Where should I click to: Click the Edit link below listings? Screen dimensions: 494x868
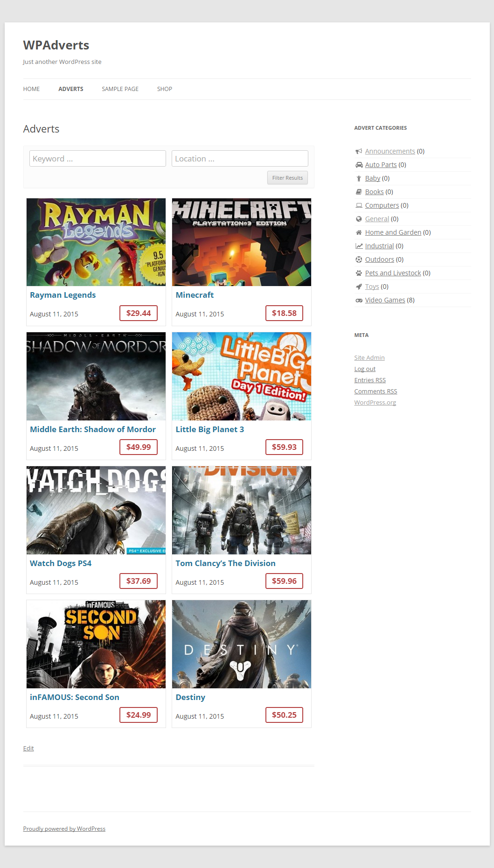point(28,749)
